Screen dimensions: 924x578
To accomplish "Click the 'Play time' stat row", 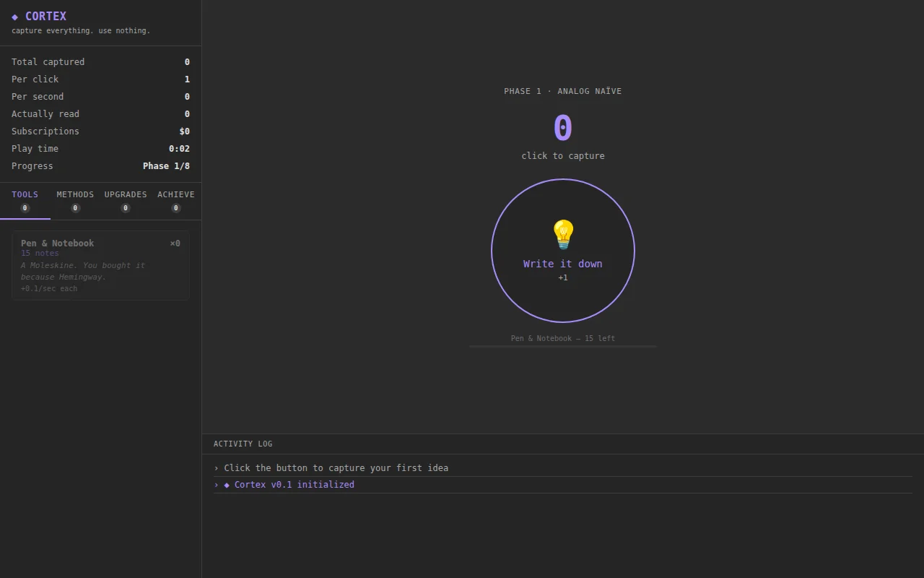I will point(100,149).
